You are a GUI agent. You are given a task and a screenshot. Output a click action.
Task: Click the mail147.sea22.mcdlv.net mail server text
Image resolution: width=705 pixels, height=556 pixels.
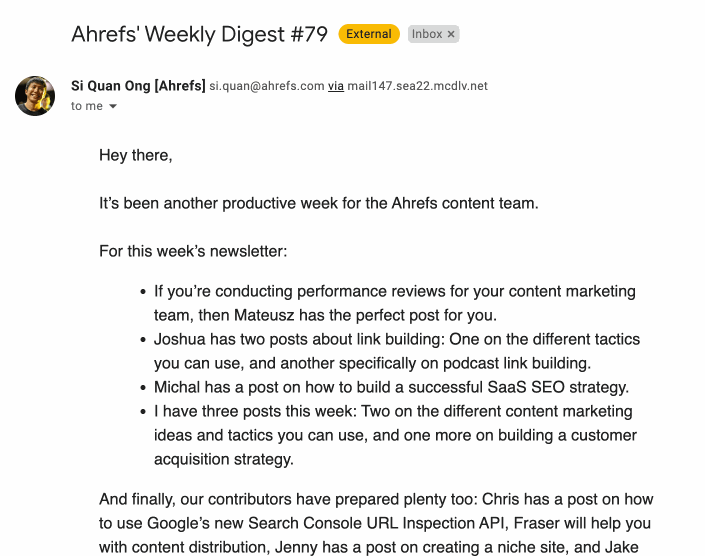click(x=418, y=86)
